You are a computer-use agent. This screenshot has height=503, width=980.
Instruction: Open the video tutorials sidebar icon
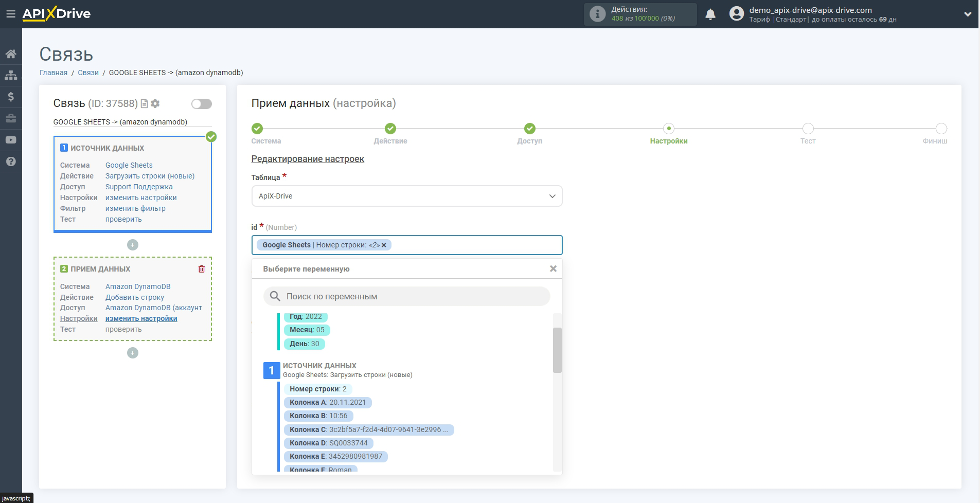(11, 140)
